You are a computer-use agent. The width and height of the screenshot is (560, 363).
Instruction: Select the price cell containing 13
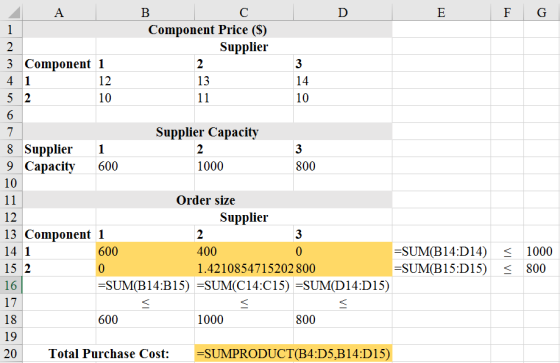click(x=244, y=81)
